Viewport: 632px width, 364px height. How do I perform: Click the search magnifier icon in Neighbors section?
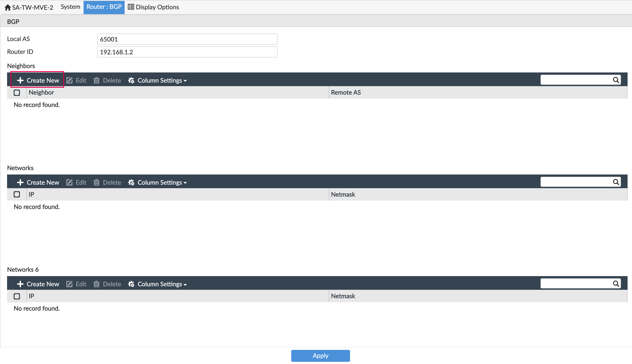click(x=616, y=80)
